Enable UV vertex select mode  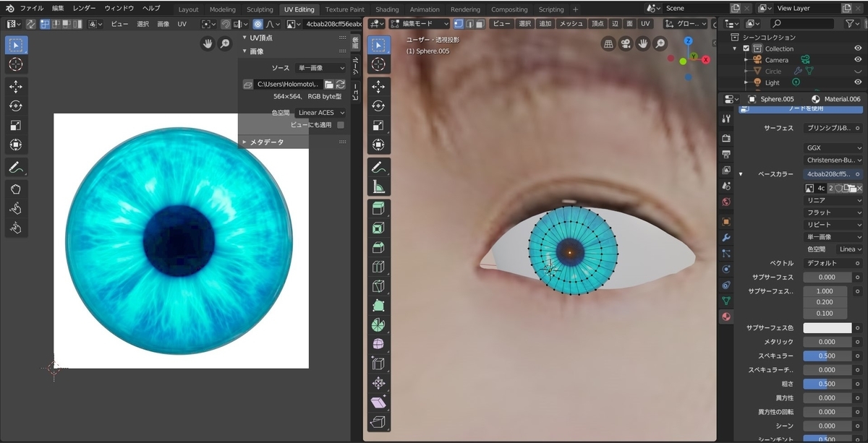(45, 24)
